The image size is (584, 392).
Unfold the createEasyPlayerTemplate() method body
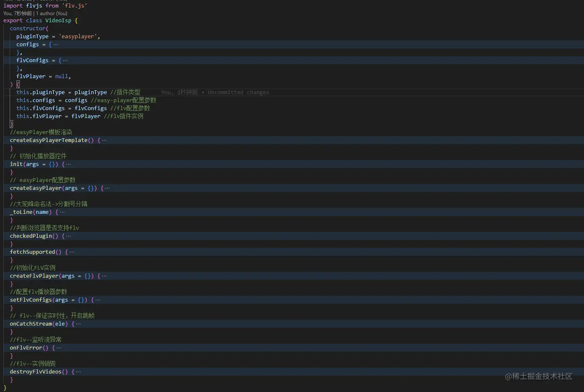[104, 140]
